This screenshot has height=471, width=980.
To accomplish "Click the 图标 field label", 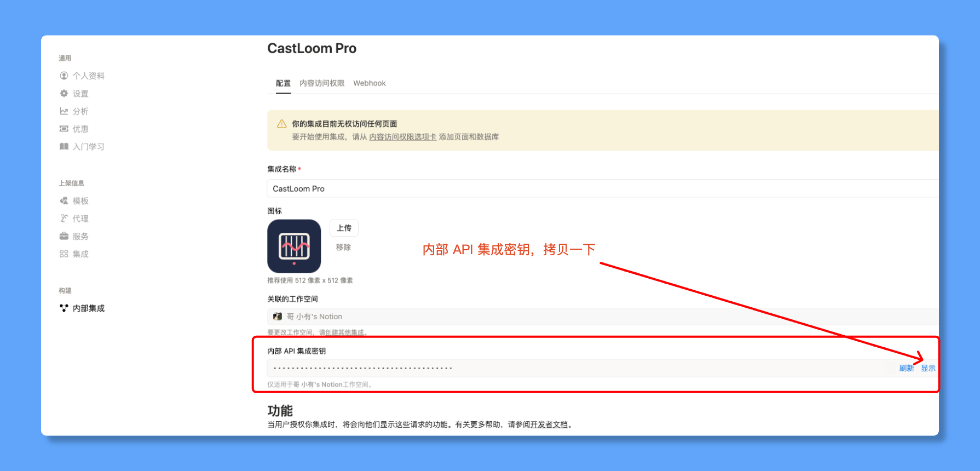I will click(274, 211).
